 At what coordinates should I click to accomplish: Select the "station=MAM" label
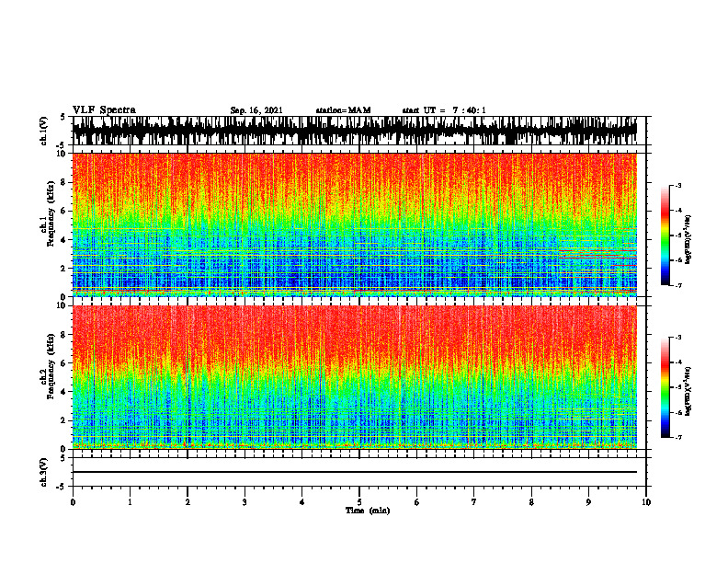(x=343, y=110)
